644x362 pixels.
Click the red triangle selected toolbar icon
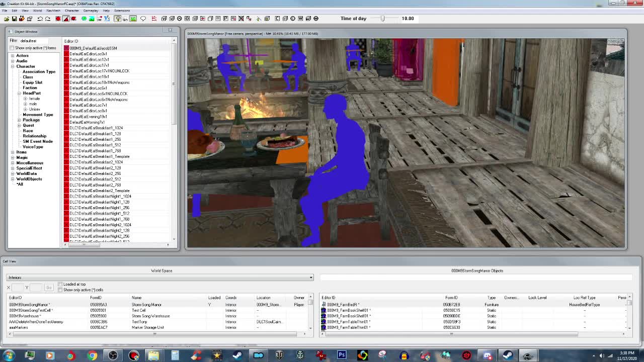tap(66, 19)
